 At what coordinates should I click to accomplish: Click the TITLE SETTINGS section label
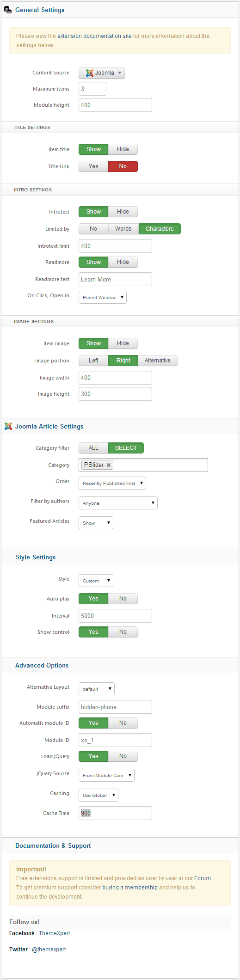pyautogui.click(x=32, y=128)
